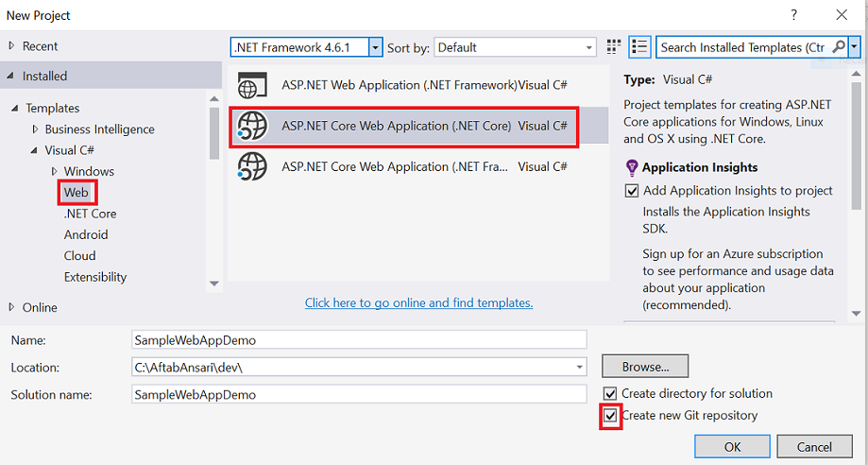Select the Web template category
The height and width of the screenshot is (465, 868).
click(77, 193)
